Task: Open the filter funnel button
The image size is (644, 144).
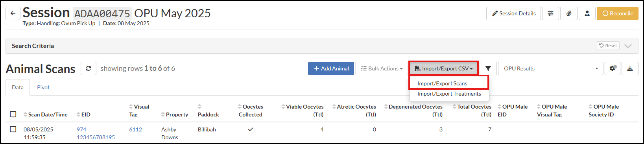Action: [x=488, y=68]
